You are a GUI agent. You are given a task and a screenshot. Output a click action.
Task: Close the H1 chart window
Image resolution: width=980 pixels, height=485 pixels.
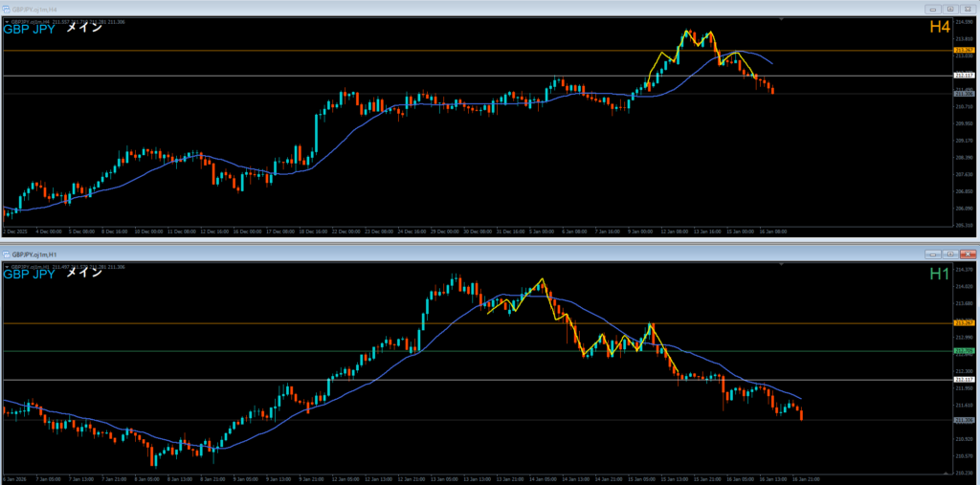coord(967,254)
